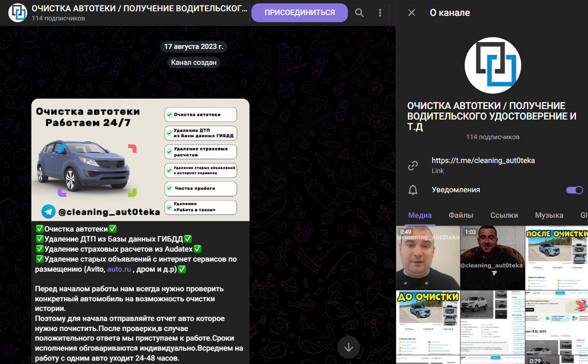The width and height of the screenshot is (588, 364).
Task: Click the 'Канал создан' service message
Action: (194, 62)
